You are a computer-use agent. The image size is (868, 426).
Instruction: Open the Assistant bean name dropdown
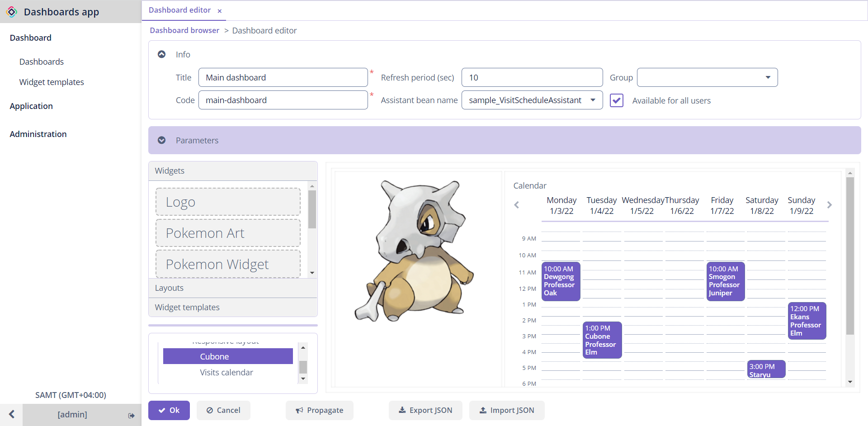click(x=593, y=100)
